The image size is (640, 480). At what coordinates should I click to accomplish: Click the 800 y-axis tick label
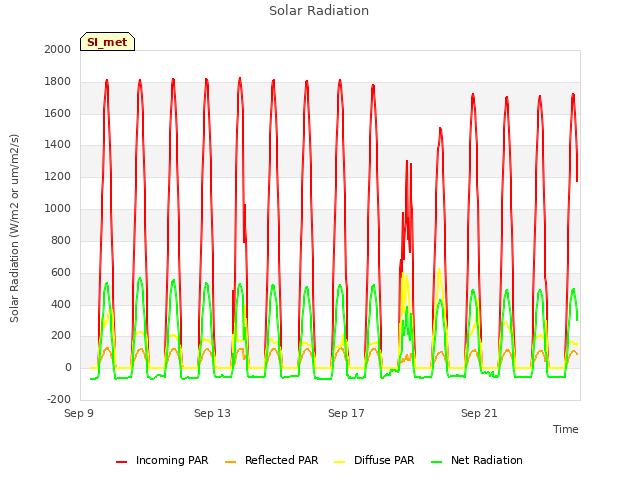[61, 240]
